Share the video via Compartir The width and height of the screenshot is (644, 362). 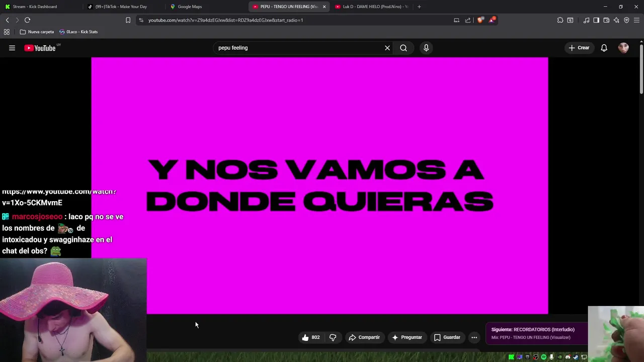(x=364, y=337)
